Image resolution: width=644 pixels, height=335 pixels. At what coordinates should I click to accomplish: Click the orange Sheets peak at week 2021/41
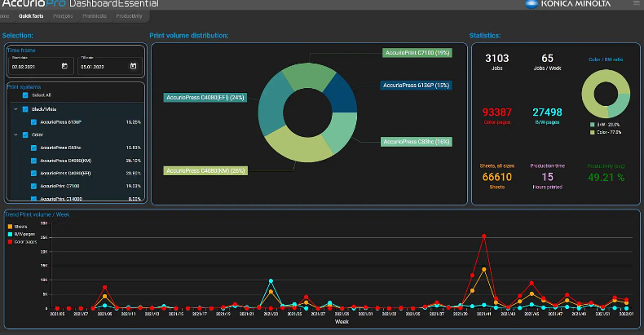pyautogui.click(x=484, y=270)
